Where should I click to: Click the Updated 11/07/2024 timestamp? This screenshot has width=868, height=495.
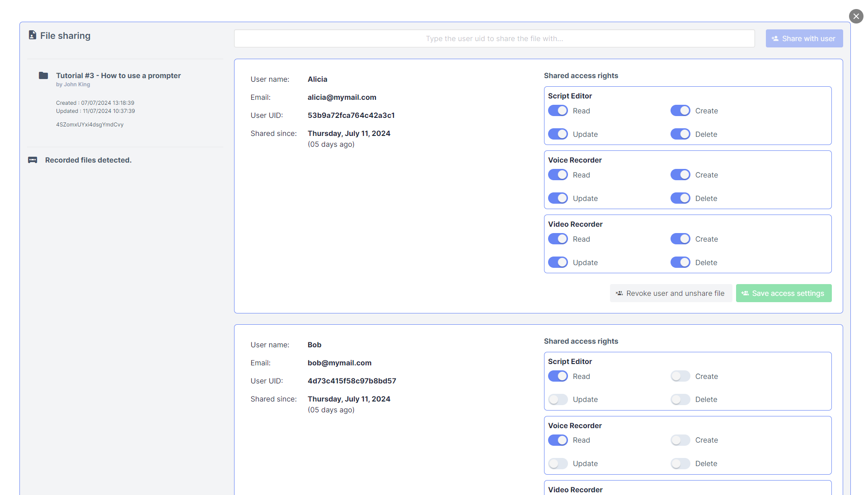(95, 111)
